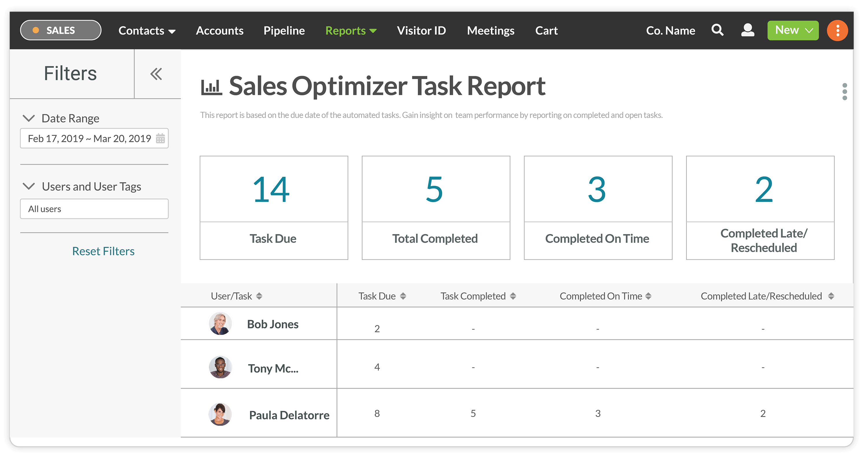The width and height of the screenshot is (868, 460).
Task: Toggle the SALES mode switch pill
Action: click(x=61, y=30)
